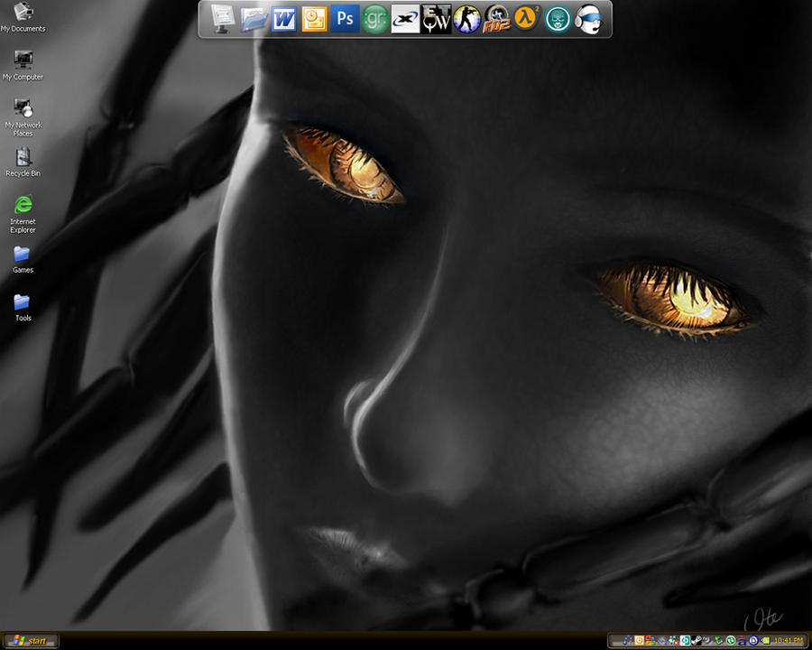
Task: Select the Recycle Bin desktop icon
Action: point(23,162)
